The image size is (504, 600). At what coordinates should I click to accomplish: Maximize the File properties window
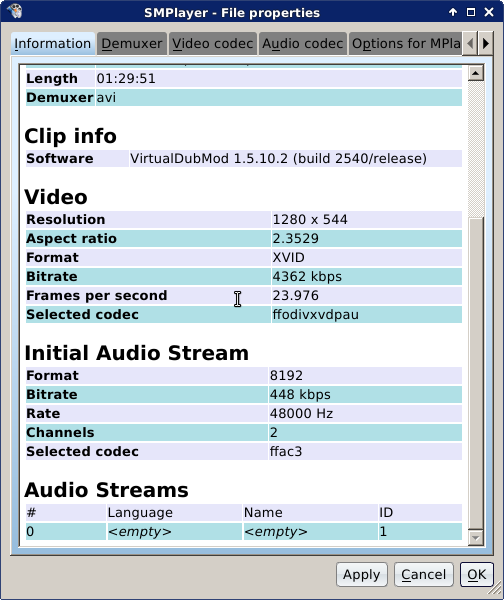click(x=471, y=12)
